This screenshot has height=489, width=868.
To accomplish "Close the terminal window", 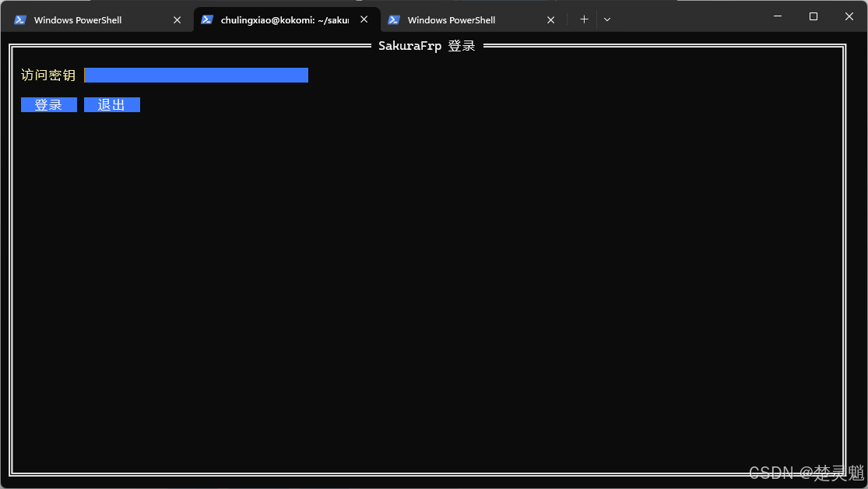I will coord(849,16).
